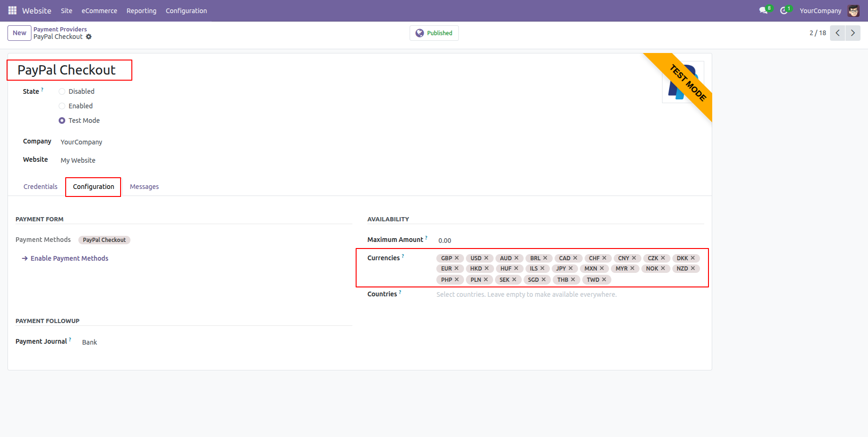Viewport: 868px width, 437px height.
Task: Open the YourCompany company switcher
Action: 821,10
